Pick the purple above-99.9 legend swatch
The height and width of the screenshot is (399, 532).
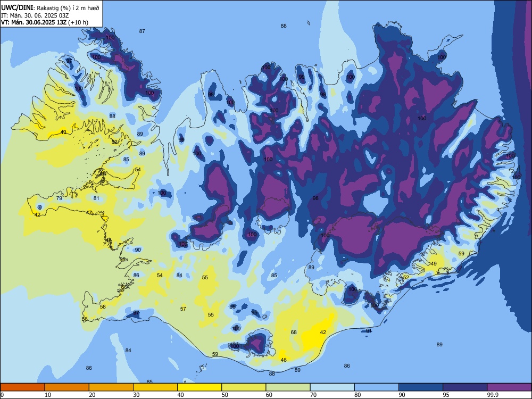coord(509,387)
